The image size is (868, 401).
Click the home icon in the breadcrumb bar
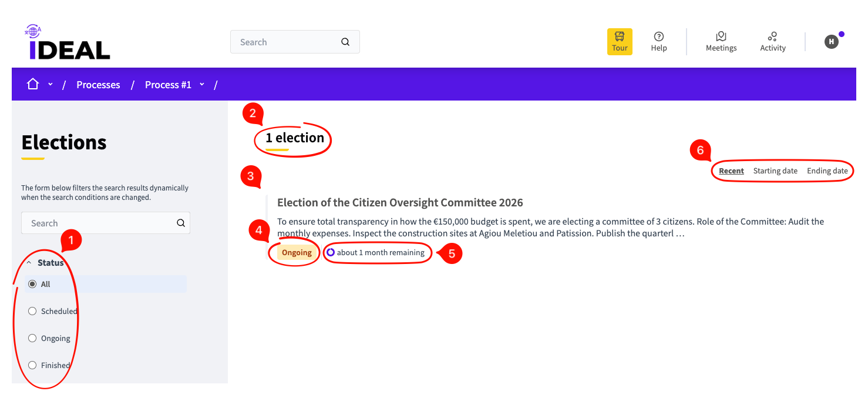[32, 83]
